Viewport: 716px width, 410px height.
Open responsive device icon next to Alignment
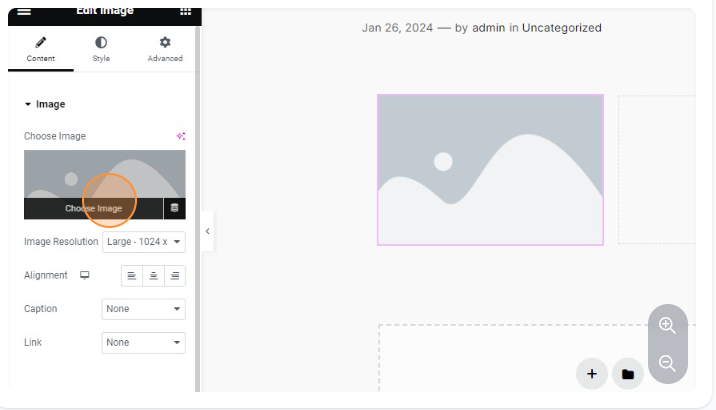(x=85, y=275)
